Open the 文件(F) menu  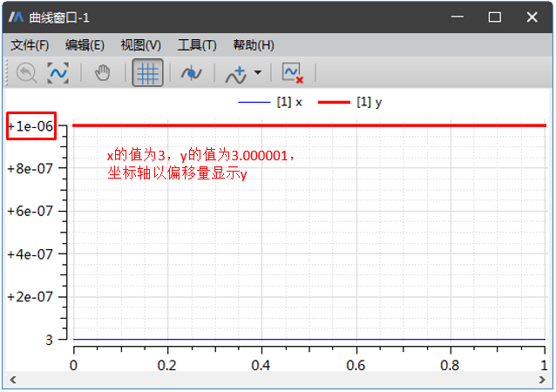30,45
